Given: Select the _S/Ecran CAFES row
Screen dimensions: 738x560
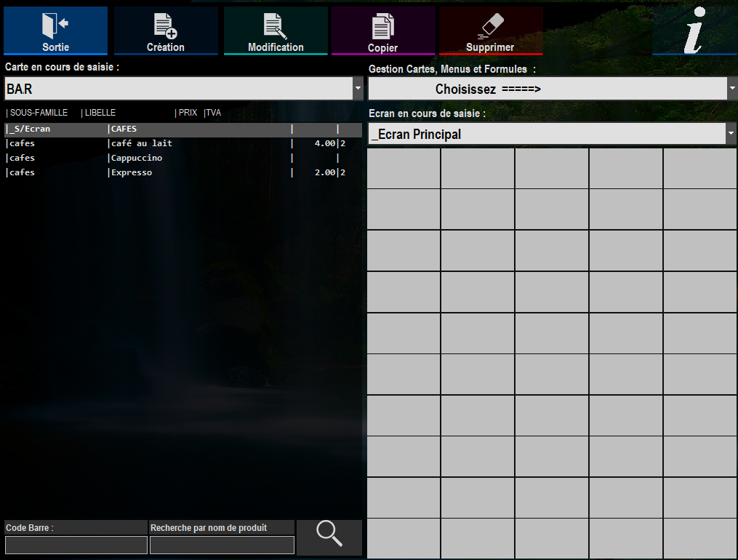Looking at the screenshot, I should 183,129.
